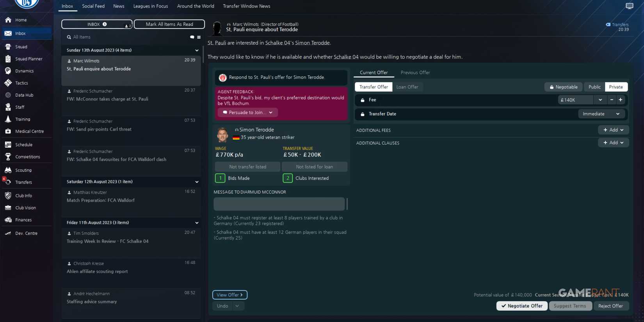Switch to News tab
Viewport: 644px width, 322px height.
pos(119,6)
